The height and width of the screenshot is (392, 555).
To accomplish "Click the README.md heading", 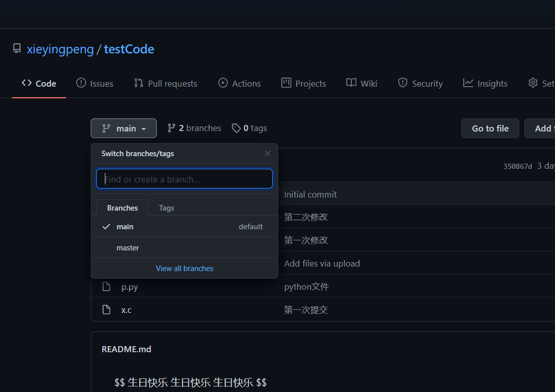I will coord(127,349).
